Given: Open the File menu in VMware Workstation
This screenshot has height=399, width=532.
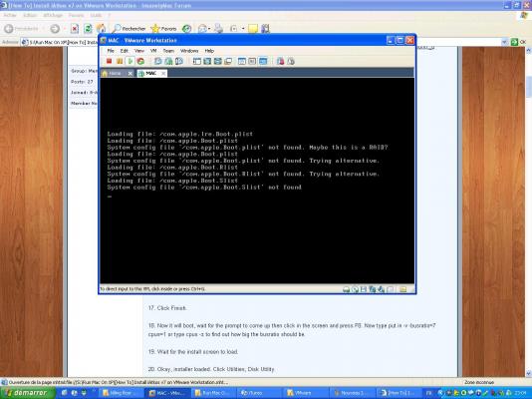Looking at the screenshot, I should 111,51.
